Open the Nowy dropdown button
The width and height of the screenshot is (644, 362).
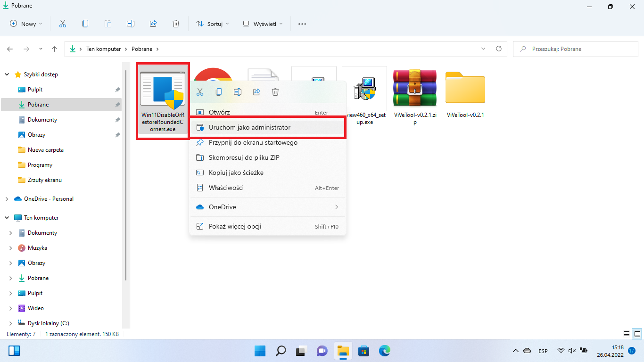point(26,24)
